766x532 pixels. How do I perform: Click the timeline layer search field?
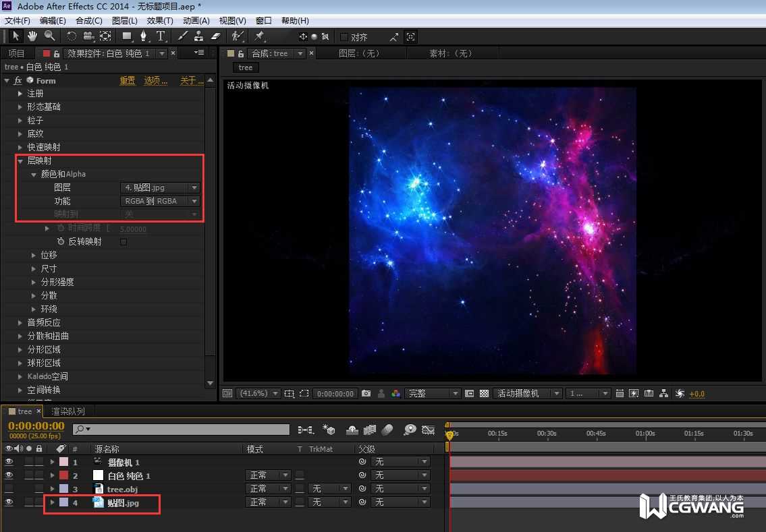[x=182, y=430]
